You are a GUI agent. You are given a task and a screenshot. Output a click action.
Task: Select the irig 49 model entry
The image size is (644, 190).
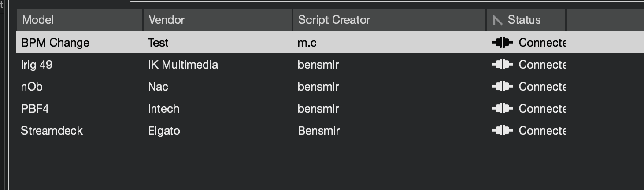click(x=37, y=65)
